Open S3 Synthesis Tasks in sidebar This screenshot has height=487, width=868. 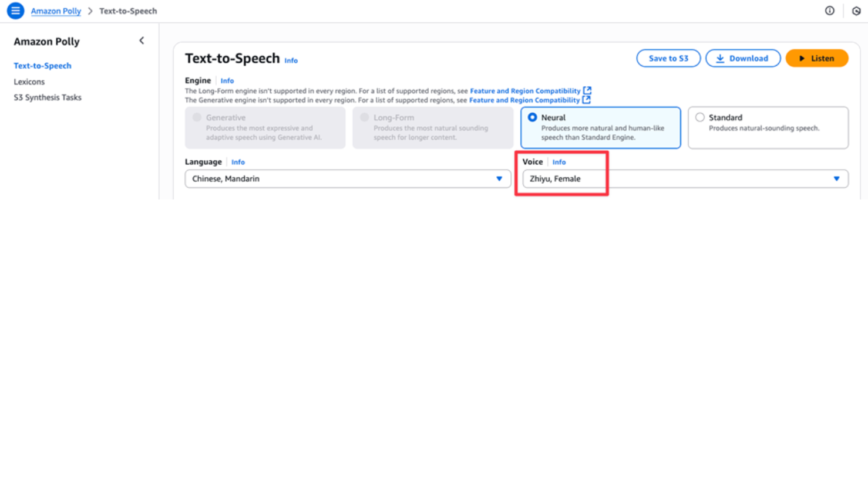(48, 97)
